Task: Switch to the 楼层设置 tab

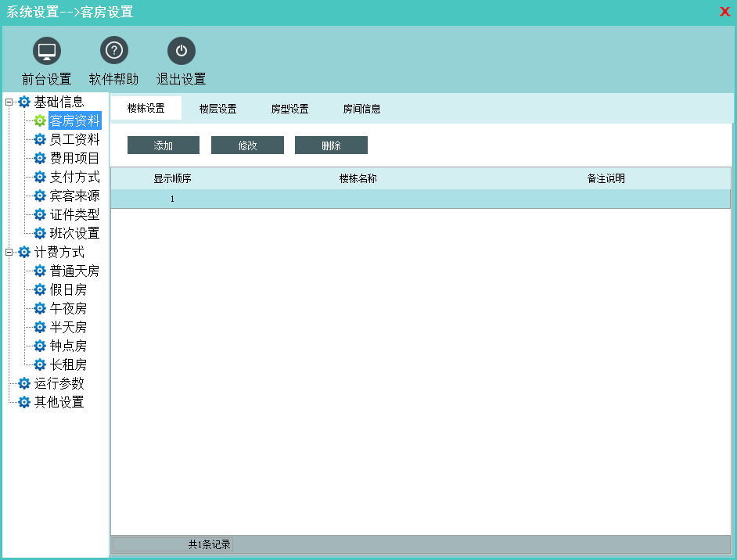Action: 218,109
